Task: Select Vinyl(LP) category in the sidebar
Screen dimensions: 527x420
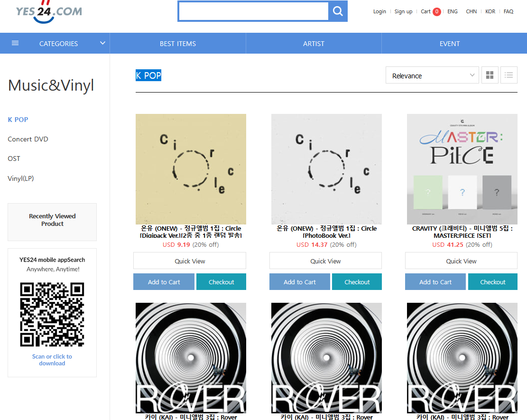Action: (21, 178)
